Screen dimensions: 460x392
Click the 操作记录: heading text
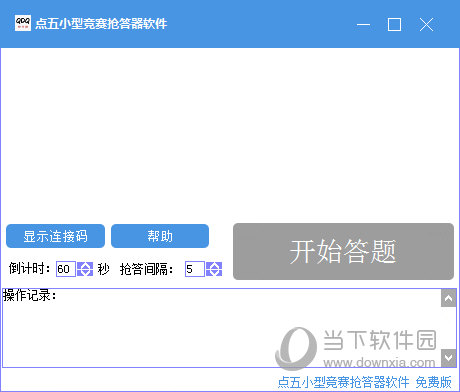(30, 295)
